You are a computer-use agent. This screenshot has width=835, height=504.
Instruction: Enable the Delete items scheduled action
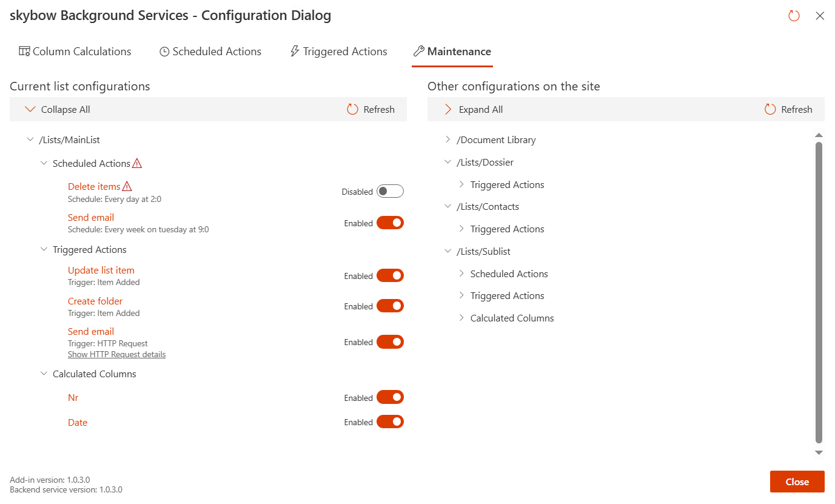[x=390, y=192]
